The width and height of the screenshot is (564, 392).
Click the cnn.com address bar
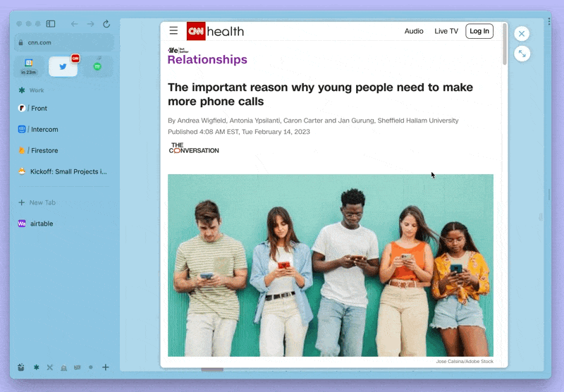pos(63,43)
